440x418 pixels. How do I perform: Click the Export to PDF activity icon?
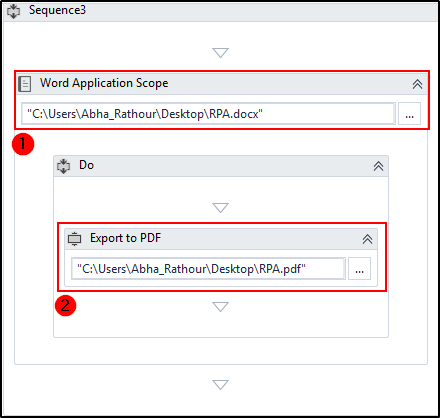click(x=74, y=239)
